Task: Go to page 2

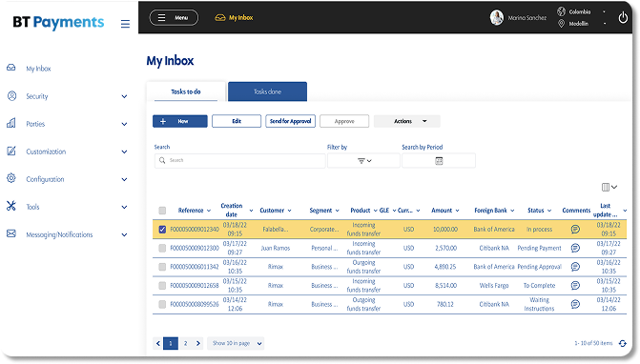Action: (185, 343)
